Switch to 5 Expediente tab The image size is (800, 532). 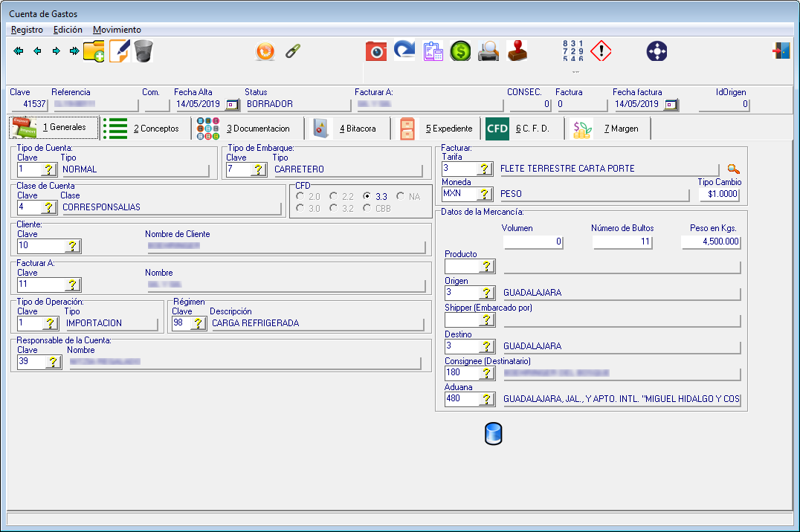pos(436,129)
